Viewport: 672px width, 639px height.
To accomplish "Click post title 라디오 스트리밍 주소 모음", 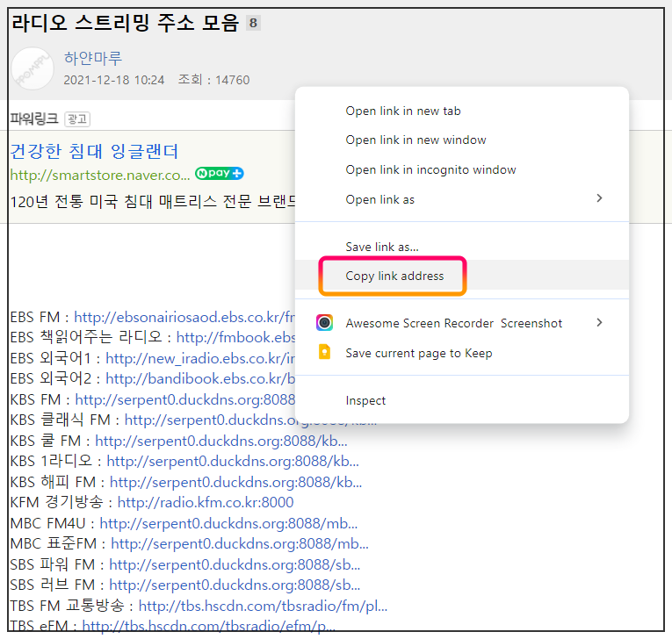I will pos(125,23).
